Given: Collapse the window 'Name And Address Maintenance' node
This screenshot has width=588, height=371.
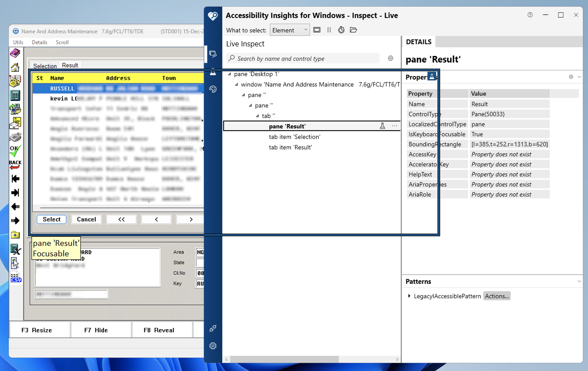Looking at the screenshot, I should point(236,85).
